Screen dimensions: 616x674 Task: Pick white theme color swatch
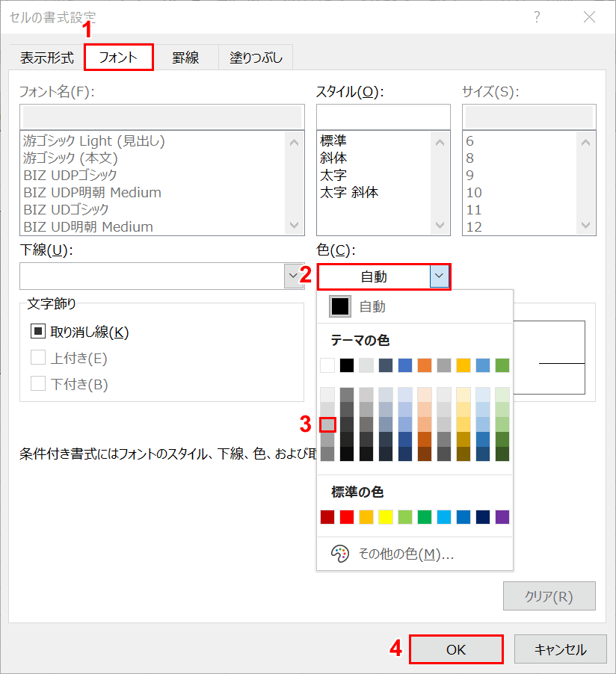tap(327, 365)
